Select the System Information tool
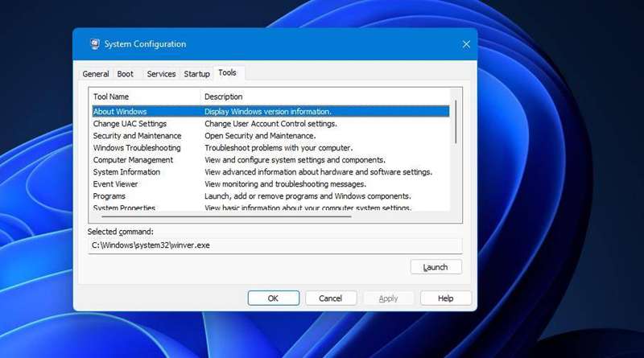644x358 pixels. click(126, 172)
